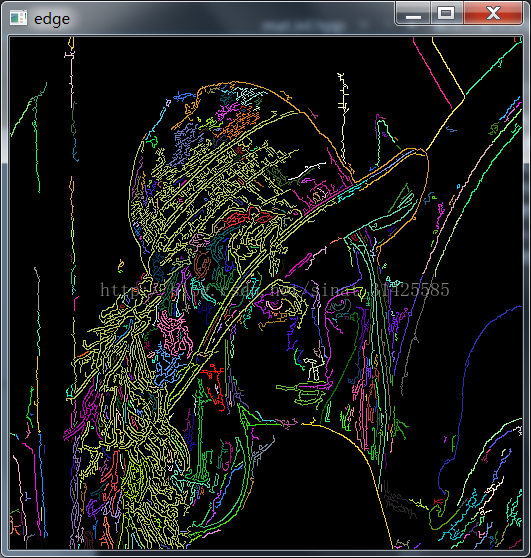531x558 pixels.
Task: Click inside the edge contour image
Action: [266, 293]
